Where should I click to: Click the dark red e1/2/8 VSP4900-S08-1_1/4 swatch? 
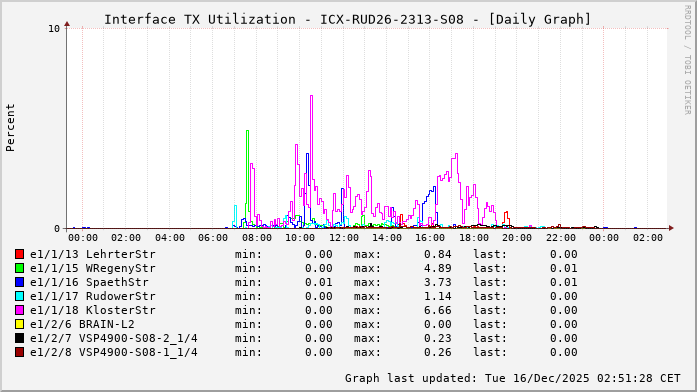19,352
